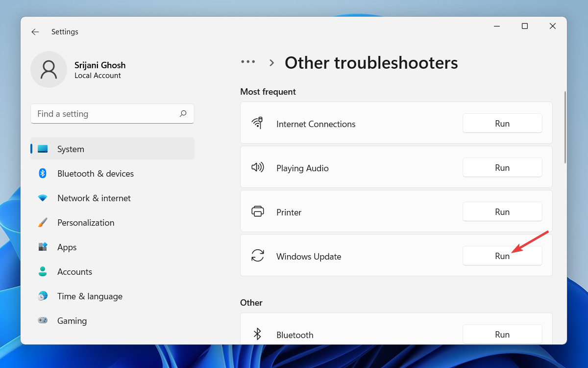
Task: Click the Personalization paintbrush icon
Action: pyautogui.click(x=43, y=223)
